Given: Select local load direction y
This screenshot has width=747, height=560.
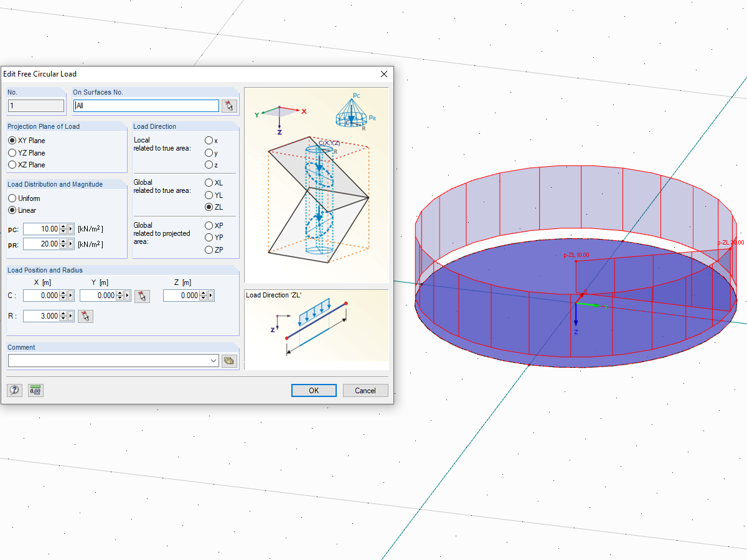Looking at the screenshot, I should [212, 152].
